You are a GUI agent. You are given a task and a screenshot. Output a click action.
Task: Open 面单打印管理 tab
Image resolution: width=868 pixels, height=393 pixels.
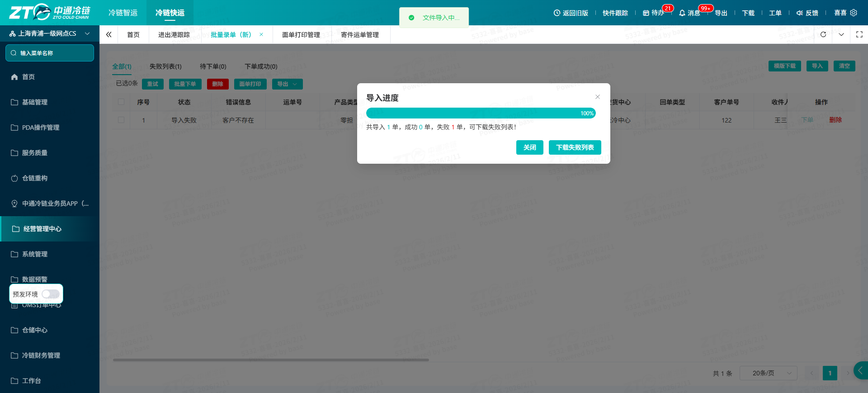click(x=301, y=35)
